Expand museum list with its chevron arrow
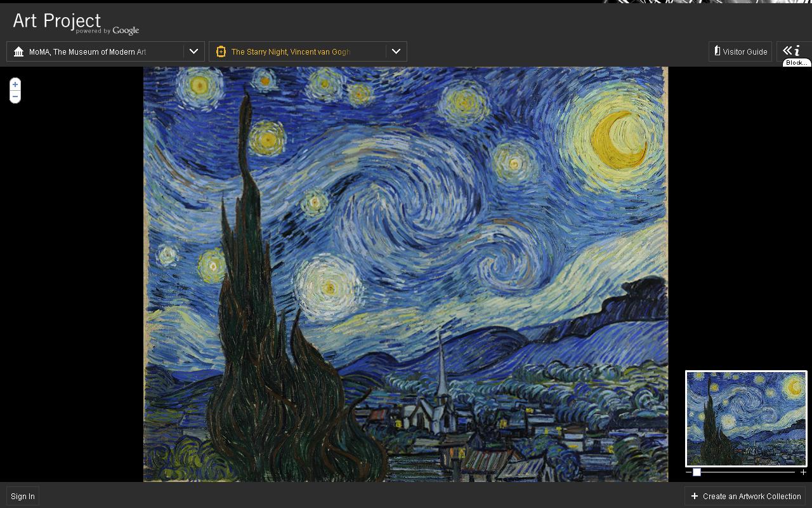Image resolution: width=812 pixels, height=508 pixels. coord(193,51)
